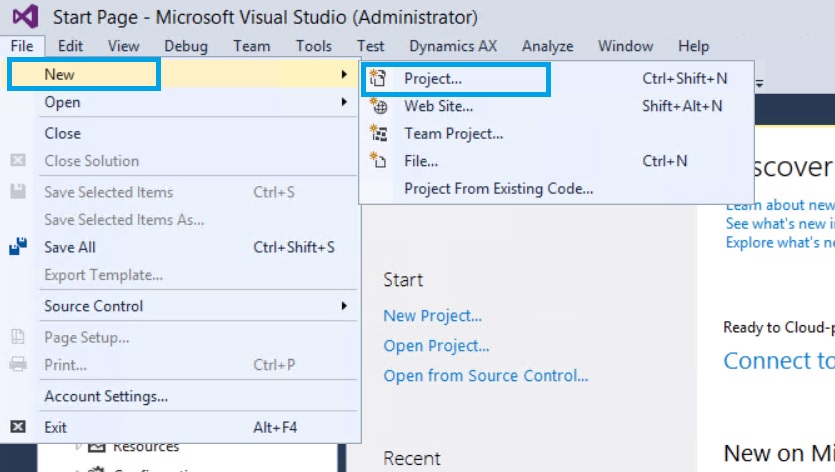Viewport: 835px width, 472px height.
Task: Open the File menu
Action: [x=22, y=46]
